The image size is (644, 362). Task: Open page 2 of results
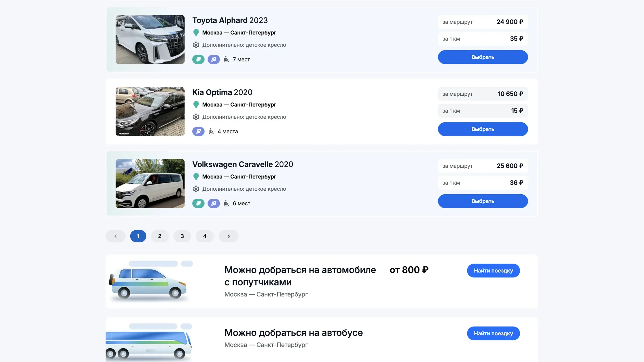click(x=159, y=236)
